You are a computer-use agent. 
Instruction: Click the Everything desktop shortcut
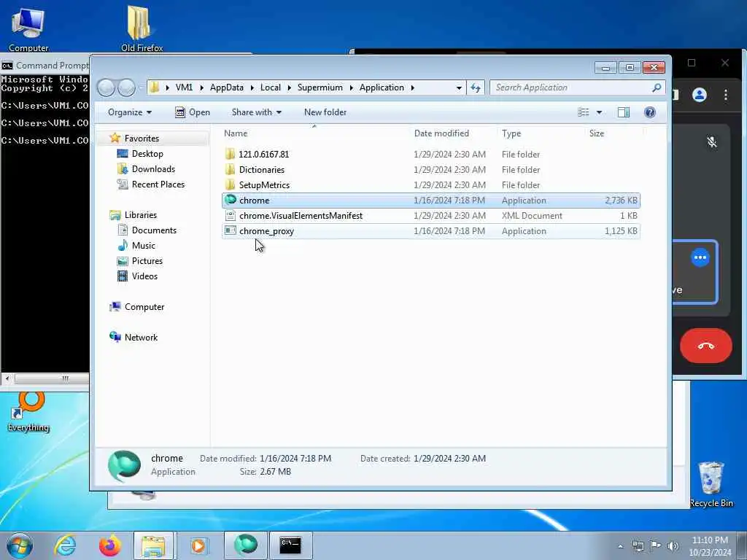pyautogui.click(x=28, y=412)
